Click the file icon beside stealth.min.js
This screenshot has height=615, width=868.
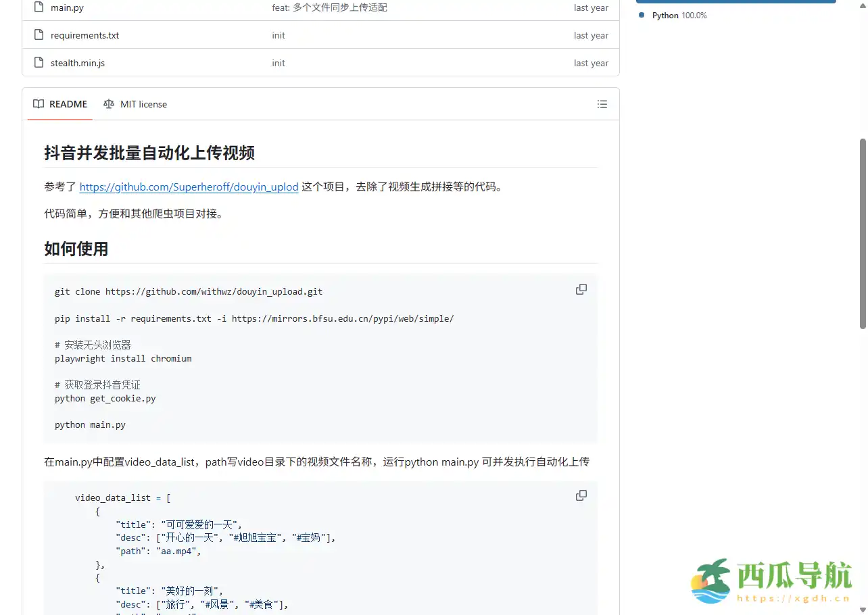[39, 62]
